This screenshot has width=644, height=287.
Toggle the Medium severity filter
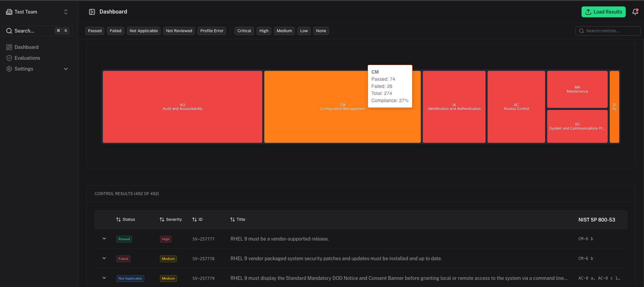click(284, 31)
